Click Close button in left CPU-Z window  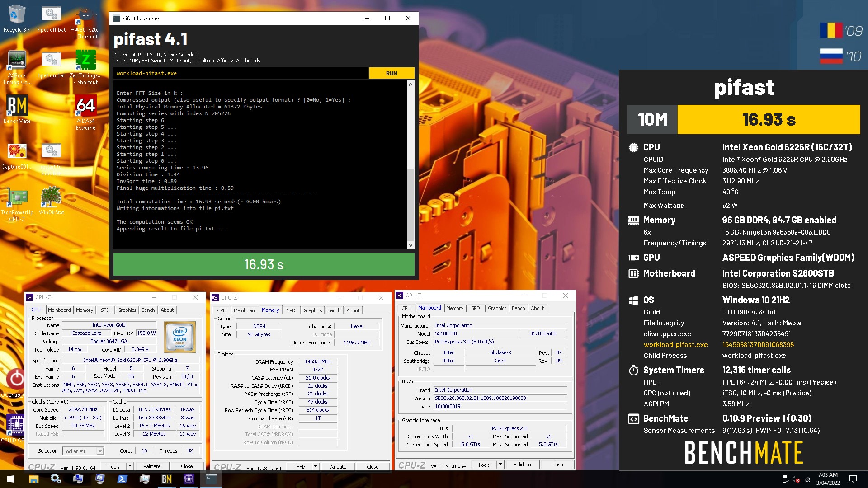(x=187, y=466)
